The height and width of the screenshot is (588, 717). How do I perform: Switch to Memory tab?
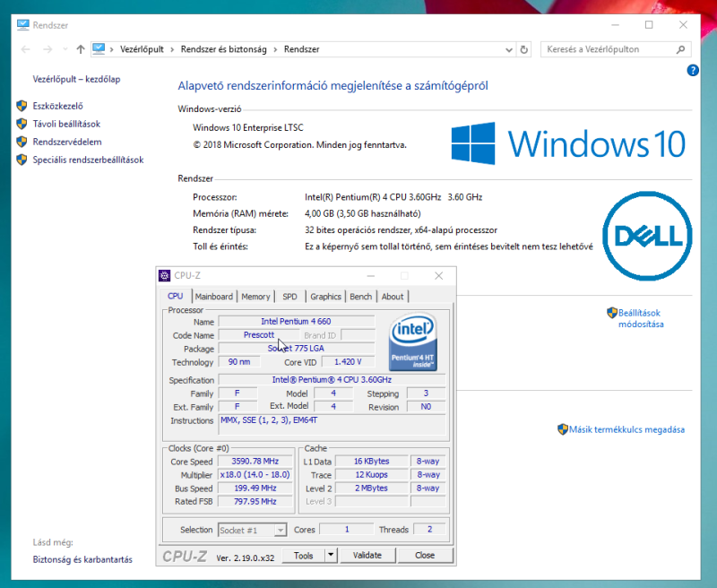pos(255,297)
